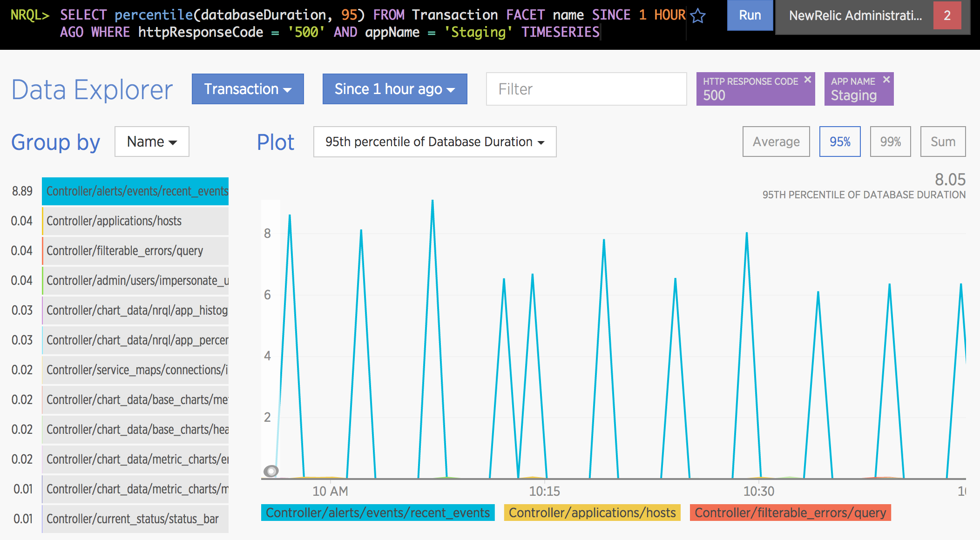Select Controller/applications/hosts in facet list
This screenshot has width=980, height=540.
point(135,221)
